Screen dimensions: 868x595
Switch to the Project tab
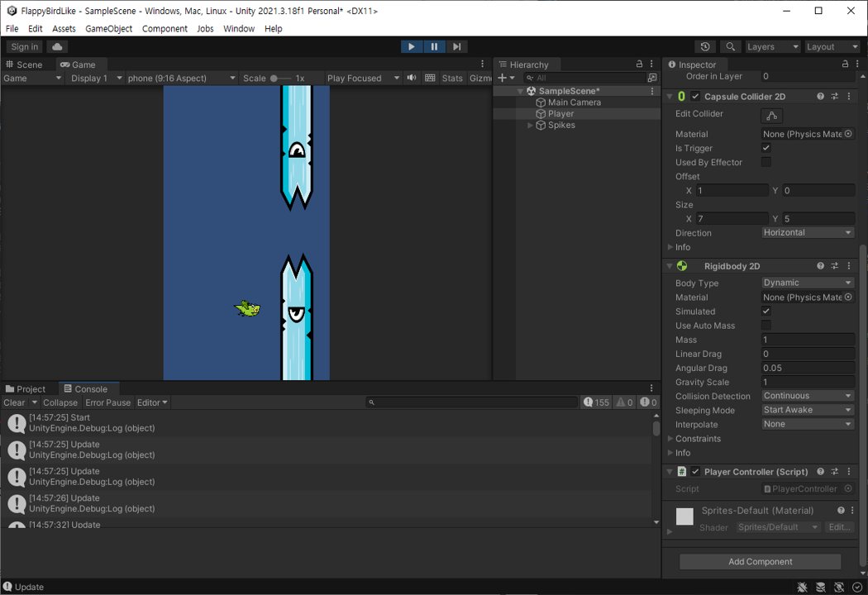(26, 389)
